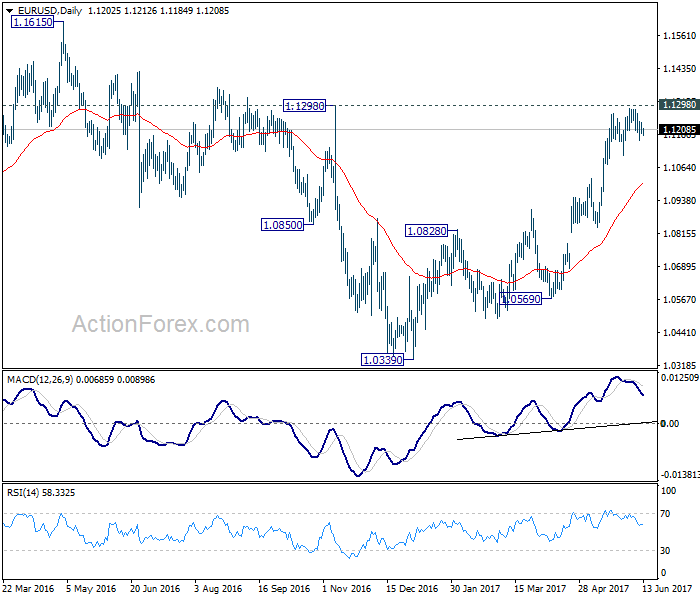Click the 1.06895 price axis value

(679, 267)
